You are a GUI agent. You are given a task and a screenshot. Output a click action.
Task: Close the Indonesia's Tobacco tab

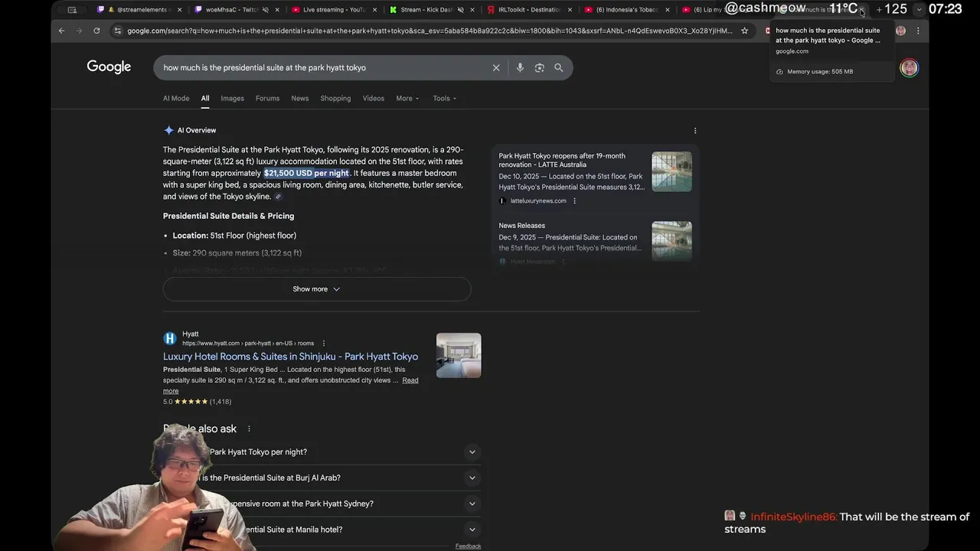(668, 10)
